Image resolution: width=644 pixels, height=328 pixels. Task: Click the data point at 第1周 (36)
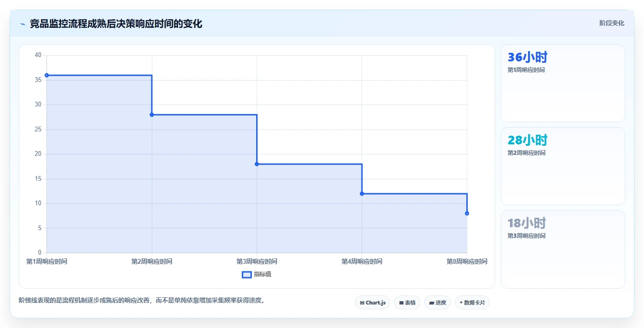click(x=46, y=75)
